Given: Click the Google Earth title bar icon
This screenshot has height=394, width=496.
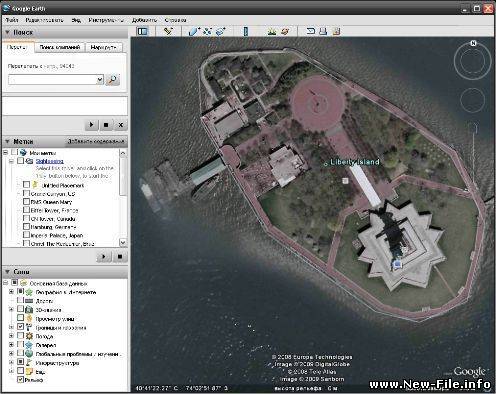Looking at the screenshot, I should click(6, 7).
